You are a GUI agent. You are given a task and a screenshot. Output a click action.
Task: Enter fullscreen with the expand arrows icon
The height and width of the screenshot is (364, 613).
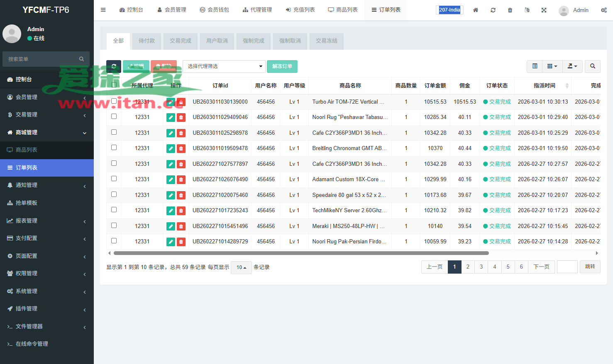click(x=544, y=10)
